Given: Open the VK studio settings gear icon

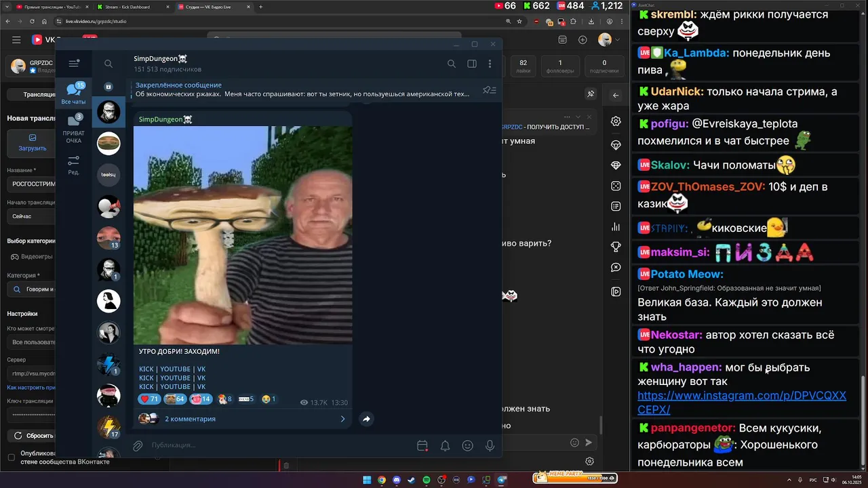Looking at the screenshot, I should (x=616, y=121).
